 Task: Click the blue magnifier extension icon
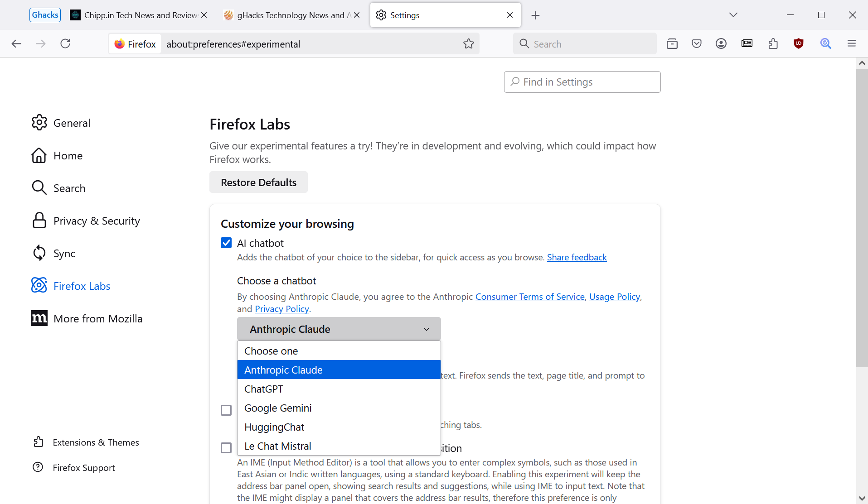tap(825, 43)
